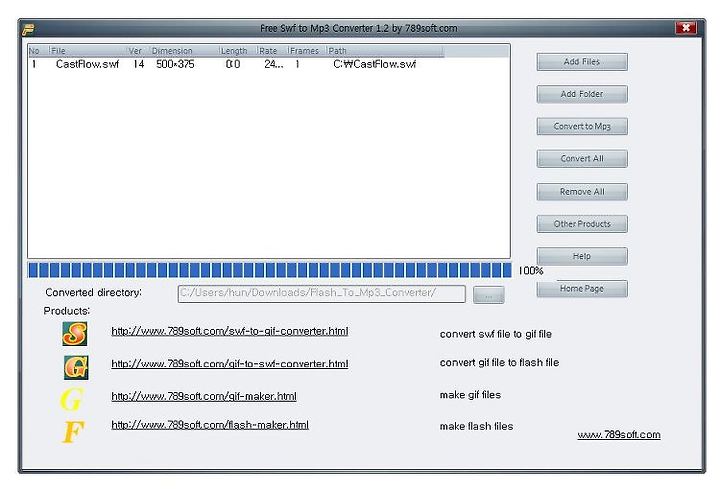Sort by the Path column header
Viewport: 720px width, 489px height.
(x=385, y=51)
